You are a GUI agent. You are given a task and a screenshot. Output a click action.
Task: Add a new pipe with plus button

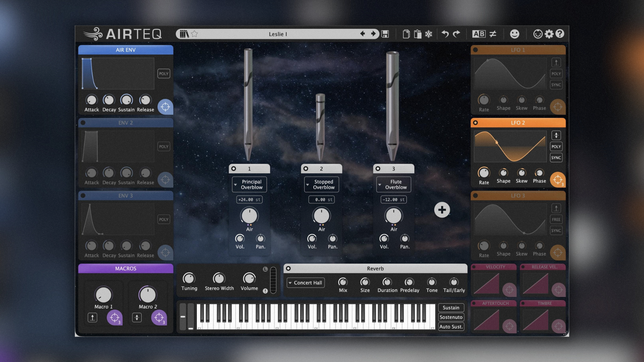pyautogui.click(x=442, y=210)
